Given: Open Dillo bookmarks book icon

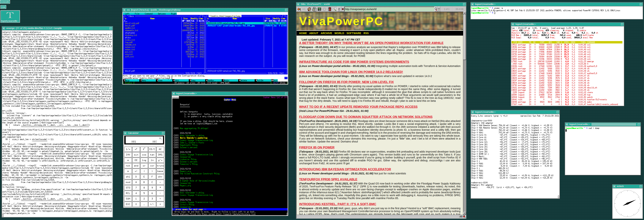Looking at the screenshot, I should [330, 9].
